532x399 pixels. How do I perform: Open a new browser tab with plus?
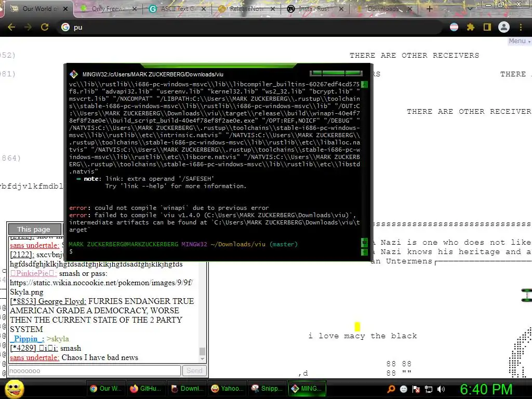[x=429, y=9]
